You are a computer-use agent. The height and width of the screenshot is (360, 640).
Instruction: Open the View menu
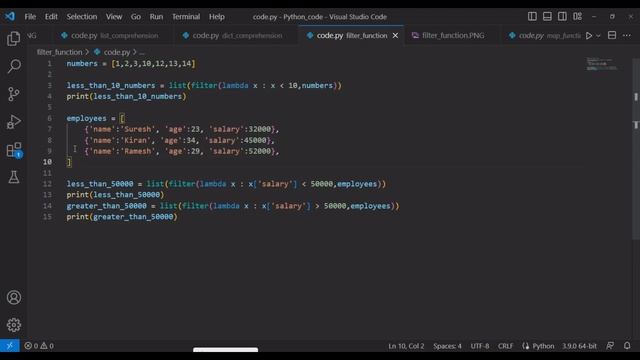coord(114,17)
